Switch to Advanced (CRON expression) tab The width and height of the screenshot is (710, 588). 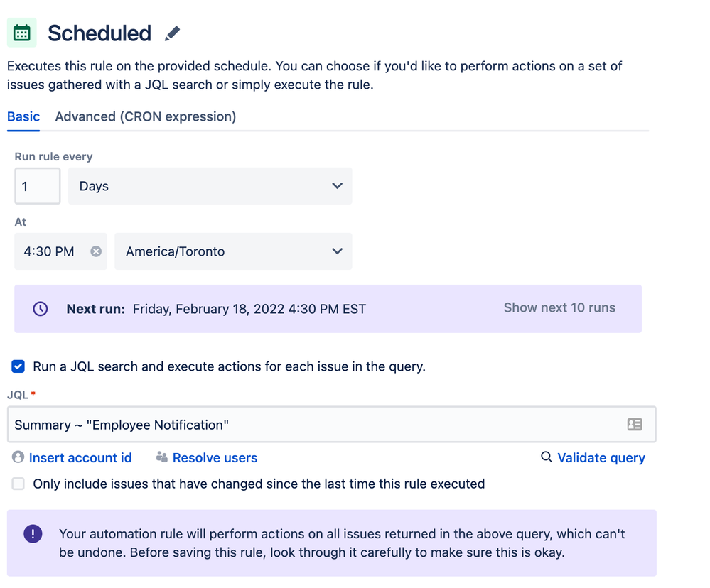(146, 116)
